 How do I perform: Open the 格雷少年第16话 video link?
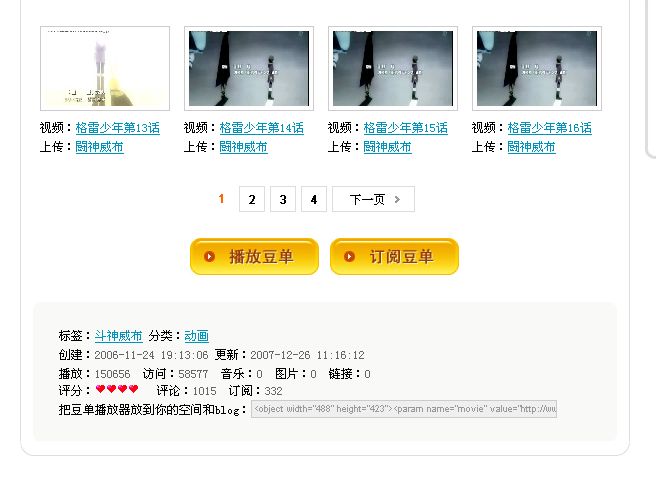pyautogui.click(x=549, y=128)
